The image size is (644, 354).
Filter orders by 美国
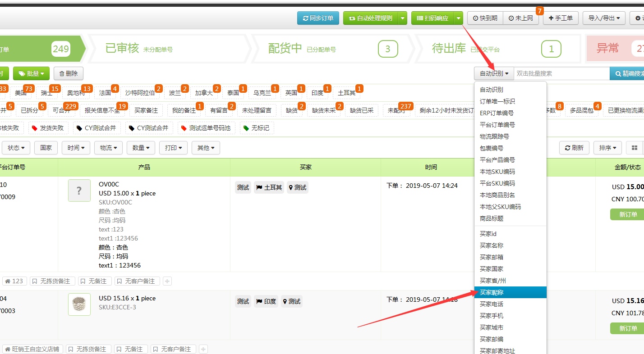click(x=21, y=93)
